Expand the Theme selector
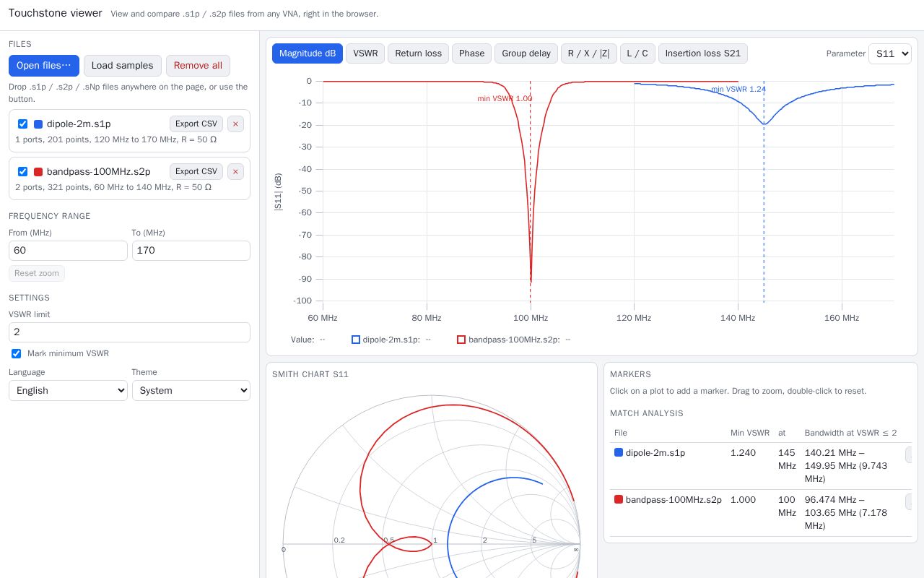Screen dimensions: 924x578 point(191,390)
